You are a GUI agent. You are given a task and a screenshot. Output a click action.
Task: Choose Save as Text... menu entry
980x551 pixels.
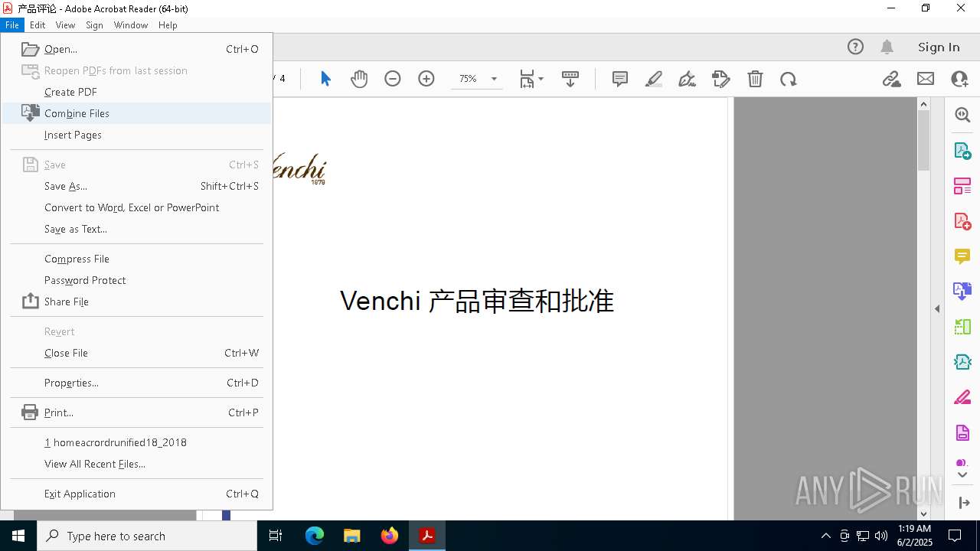point(136,229)
